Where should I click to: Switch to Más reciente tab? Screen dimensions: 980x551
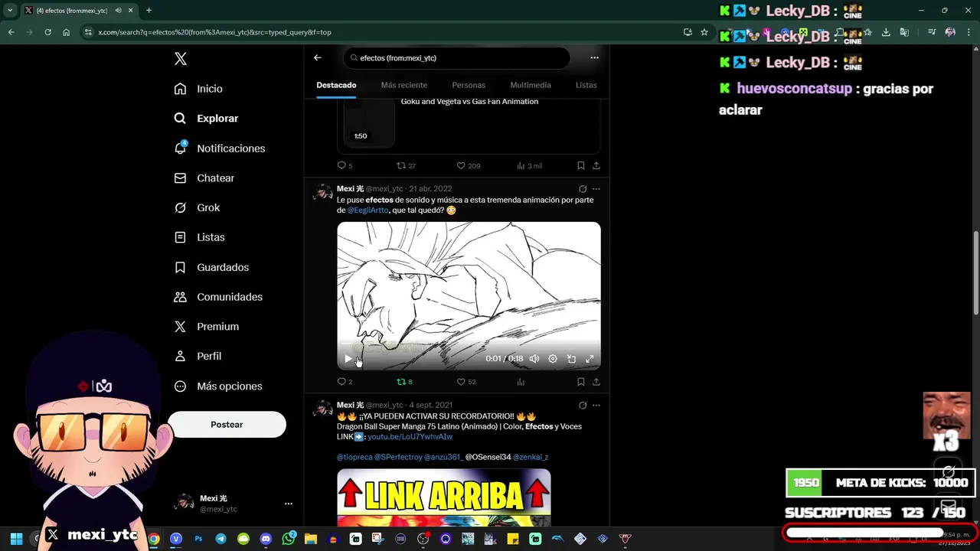pos(403,85)
